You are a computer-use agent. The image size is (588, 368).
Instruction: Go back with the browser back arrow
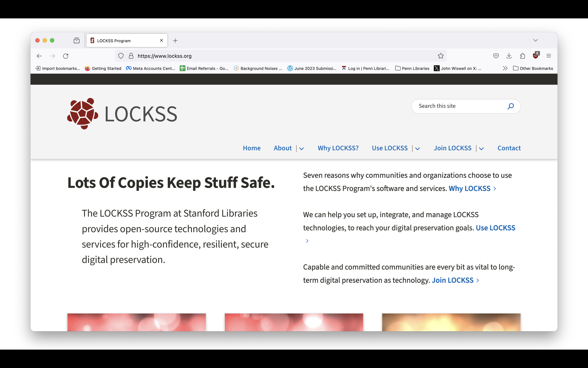39,56
